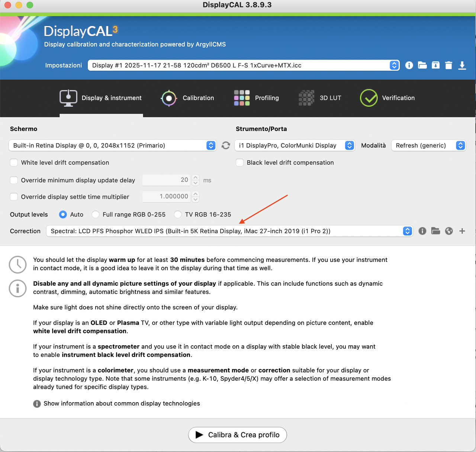Switch to Display & instrument tab
Viewport: 476px width, 452px height.
pos(101,98)
